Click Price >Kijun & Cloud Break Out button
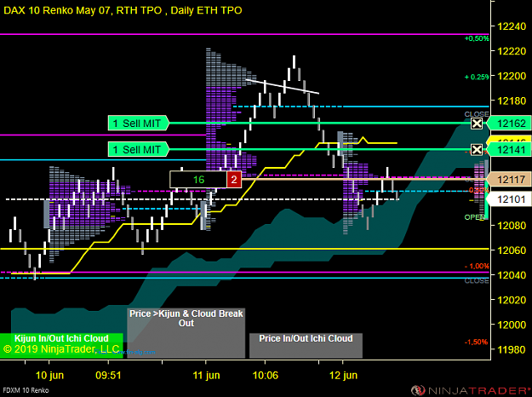Screen dimensions: 532x397 186,333
